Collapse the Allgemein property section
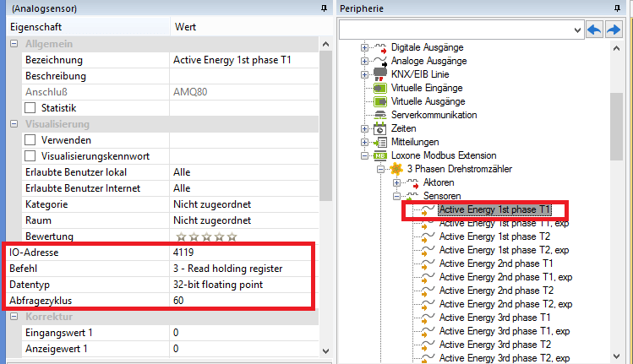This screenshot has height=364, width=633. click(x=13, y=44)
